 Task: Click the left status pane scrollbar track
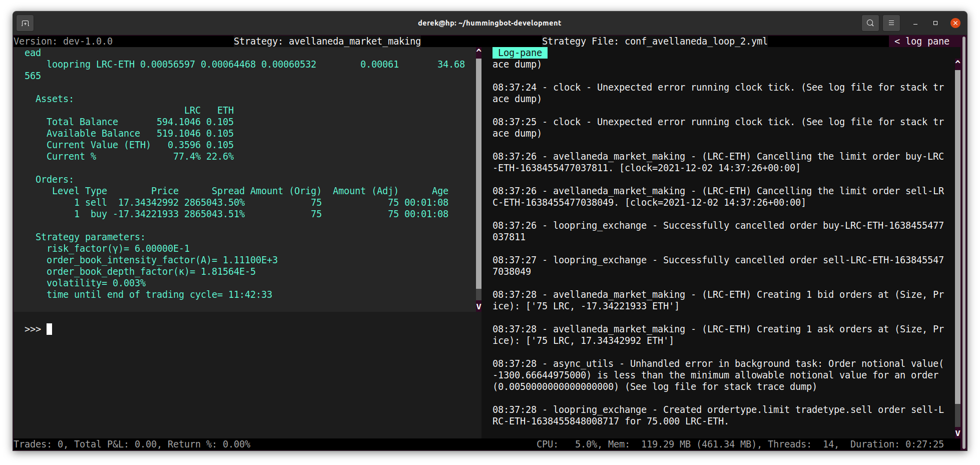(x=478, y=175)
